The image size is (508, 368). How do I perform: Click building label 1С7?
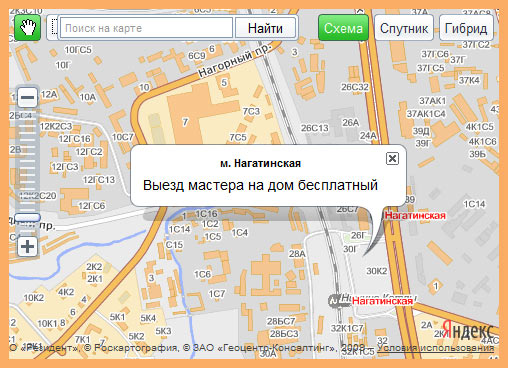[217, 294]
